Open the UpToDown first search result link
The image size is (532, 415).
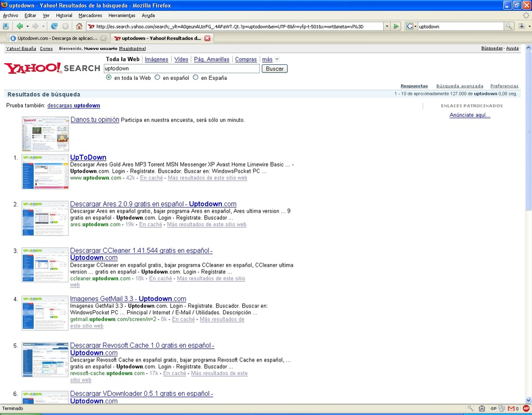pos(88,157)
